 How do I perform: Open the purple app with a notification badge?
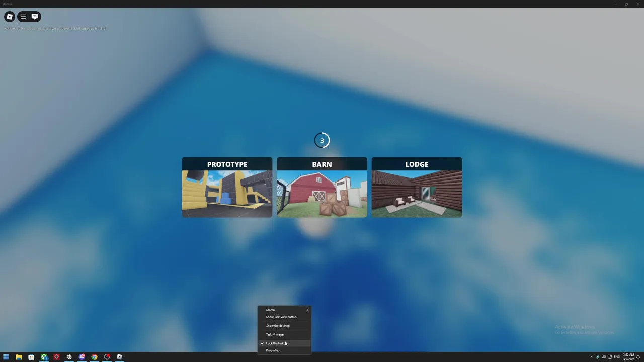pyautogui.click(x=82, y=357)
